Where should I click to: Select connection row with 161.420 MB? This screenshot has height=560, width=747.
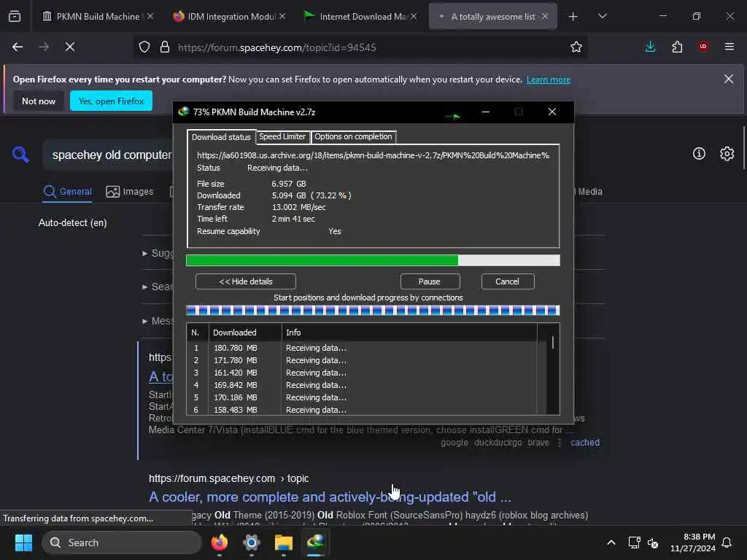tap(362, 373)
